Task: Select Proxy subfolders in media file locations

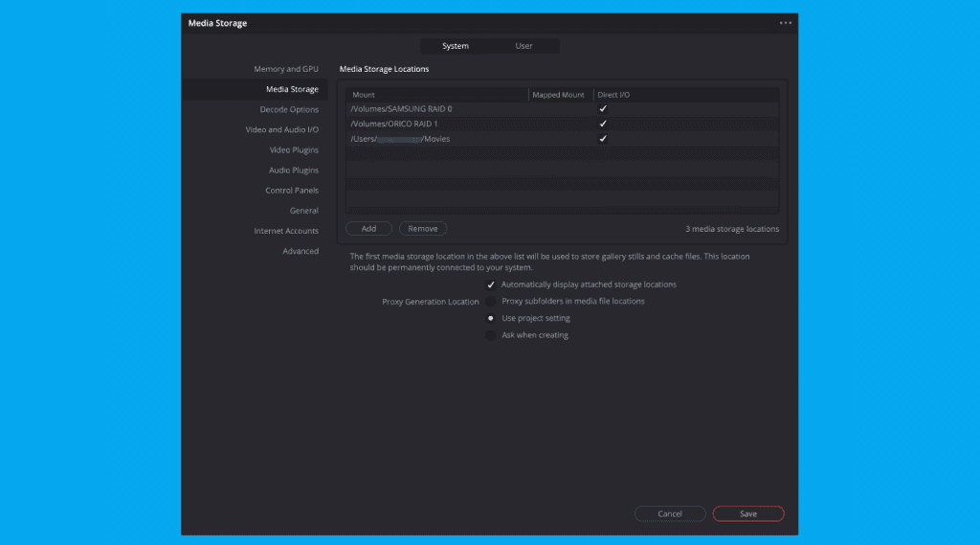Action: click(491, 302)
